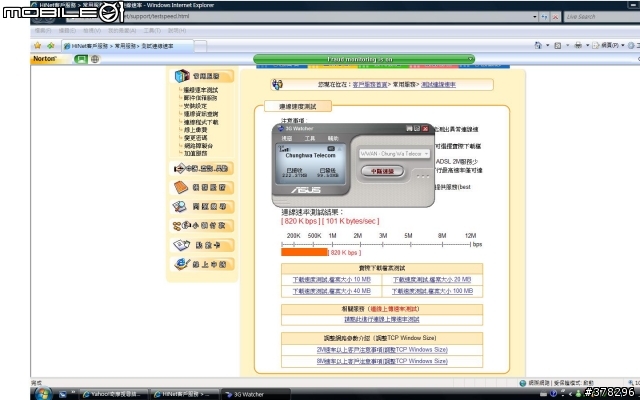The width and height of the screenshot is (640, 400).
Task: Click the ASUS logo in 3G Watcher
Action: 306,190
